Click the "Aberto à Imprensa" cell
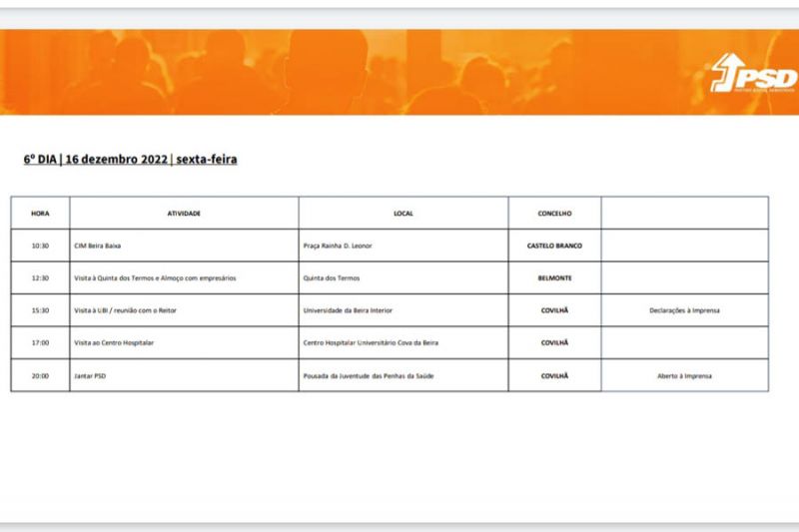Screen dimensions: 799x532 (684, 375)
